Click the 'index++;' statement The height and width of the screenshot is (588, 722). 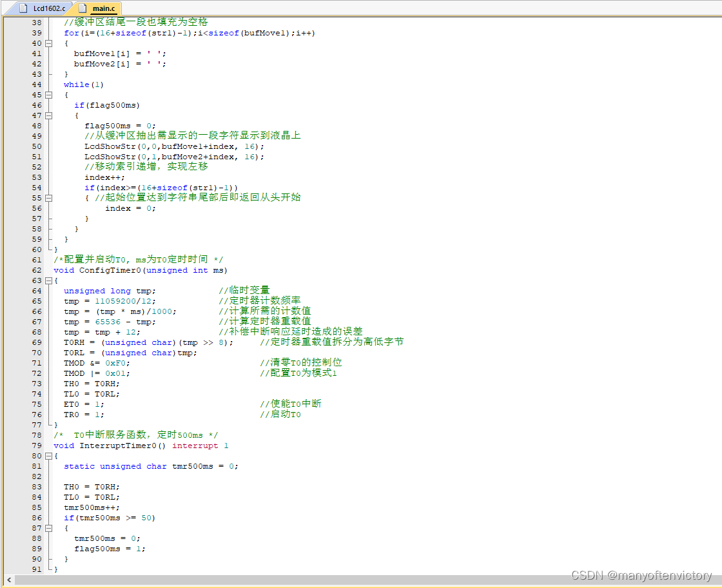tap(104, 177)
